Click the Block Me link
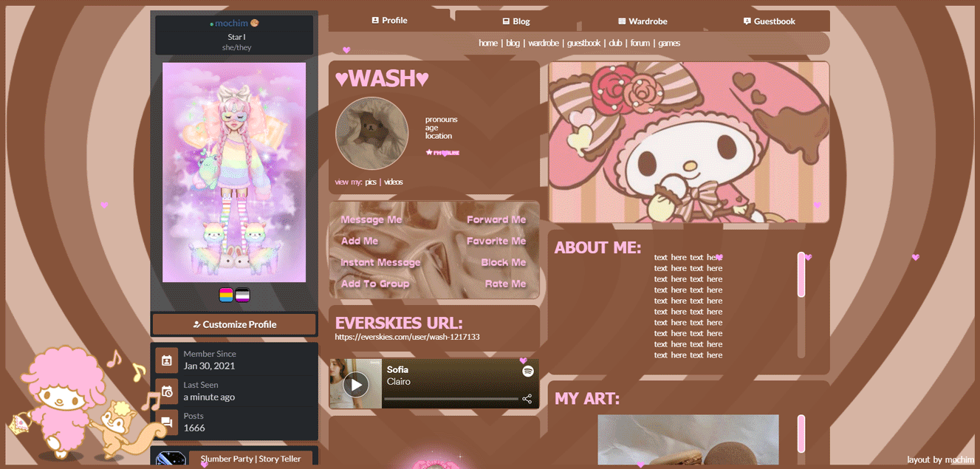 [x=503, y=262]
